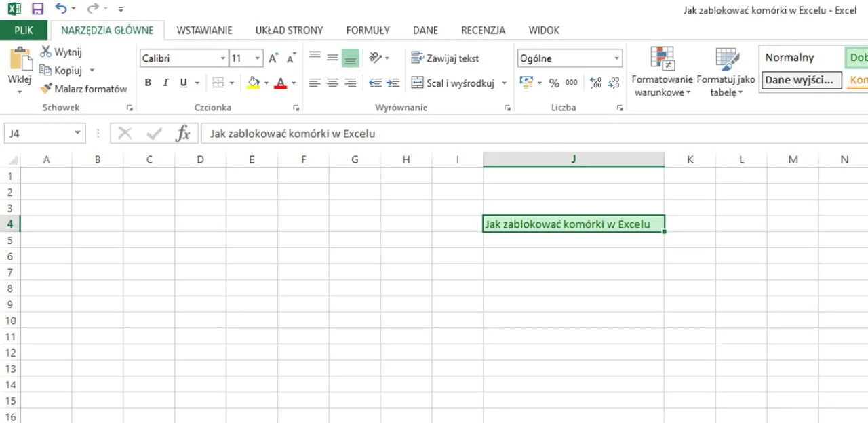
Task: Click the percent style icon
Action: [x=554, y=83]
